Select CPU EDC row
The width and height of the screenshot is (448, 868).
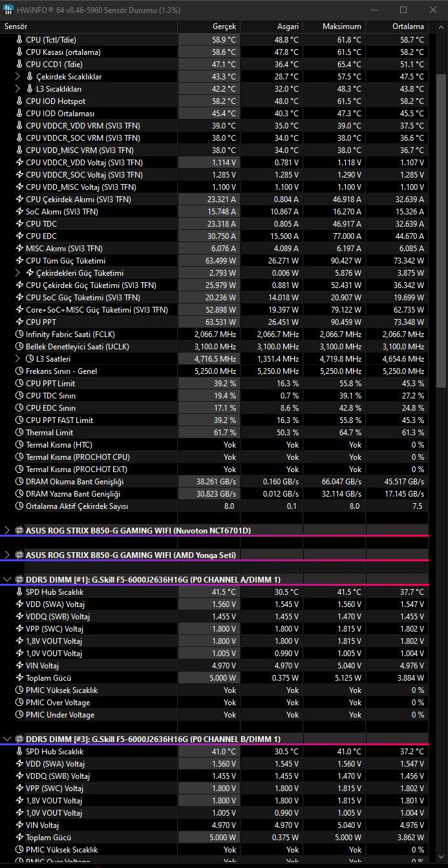(x=214, y=236)
